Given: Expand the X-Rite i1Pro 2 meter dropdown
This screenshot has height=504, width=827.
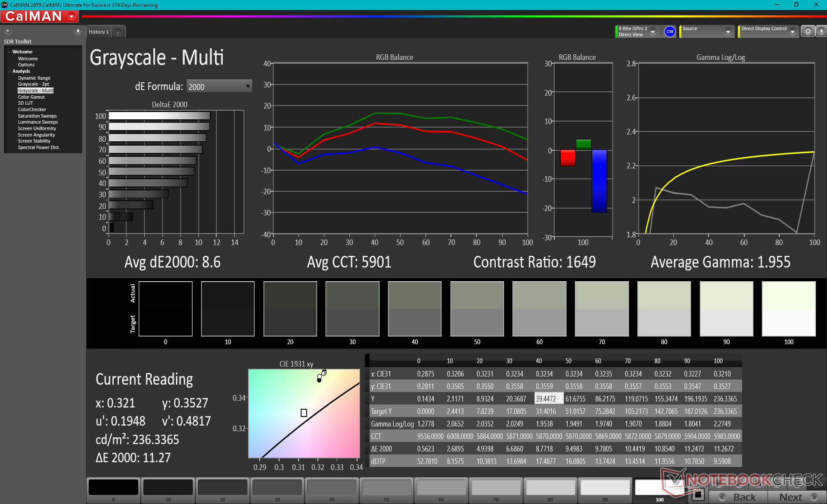Looking at the screenshot, I should click(x=653, y=31).
